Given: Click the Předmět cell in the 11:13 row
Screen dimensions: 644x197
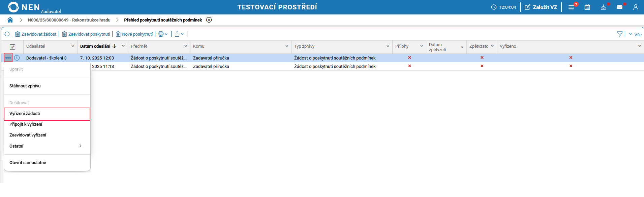Looking at the screenshot, I should pos(158,67).
